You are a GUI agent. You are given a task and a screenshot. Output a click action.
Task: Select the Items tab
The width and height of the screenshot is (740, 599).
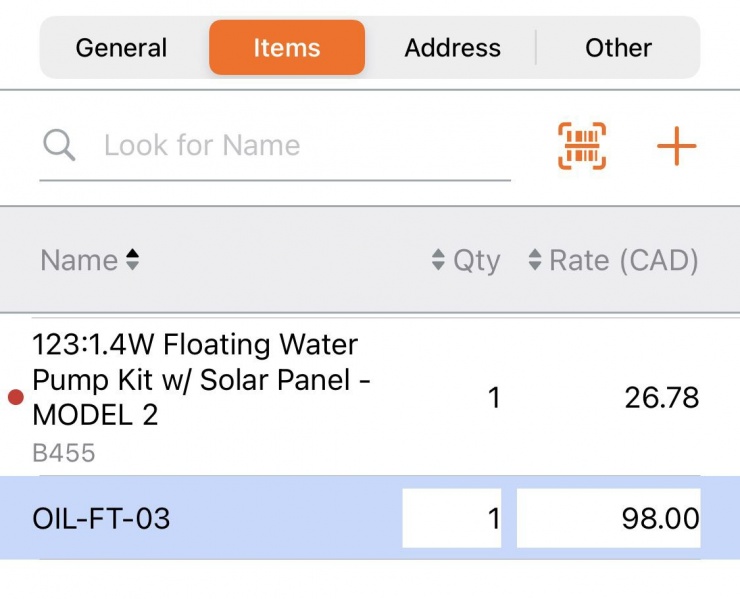[287, 48]
